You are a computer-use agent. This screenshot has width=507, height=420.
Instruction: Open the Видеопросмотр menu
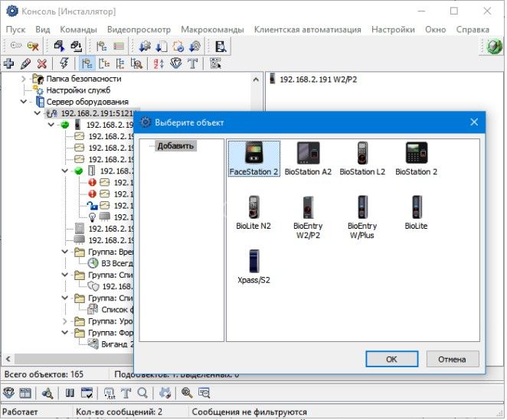pyautogui.click(x=139, y=29)
